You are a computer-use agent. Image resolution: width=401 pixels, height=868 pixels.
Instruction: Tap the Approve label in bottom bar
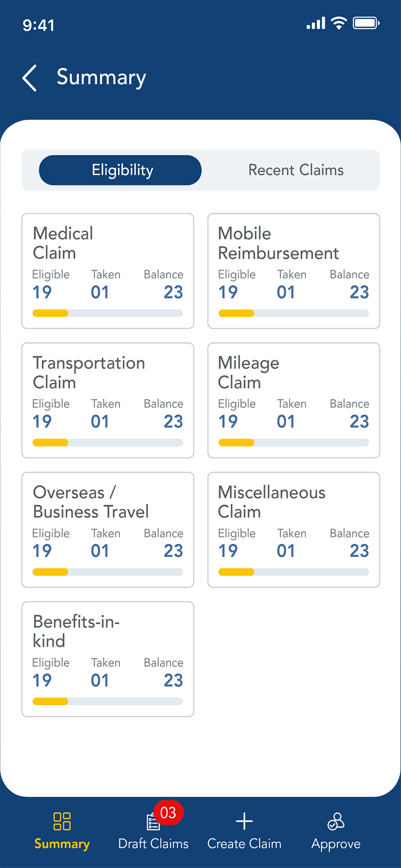click(336, 844)
